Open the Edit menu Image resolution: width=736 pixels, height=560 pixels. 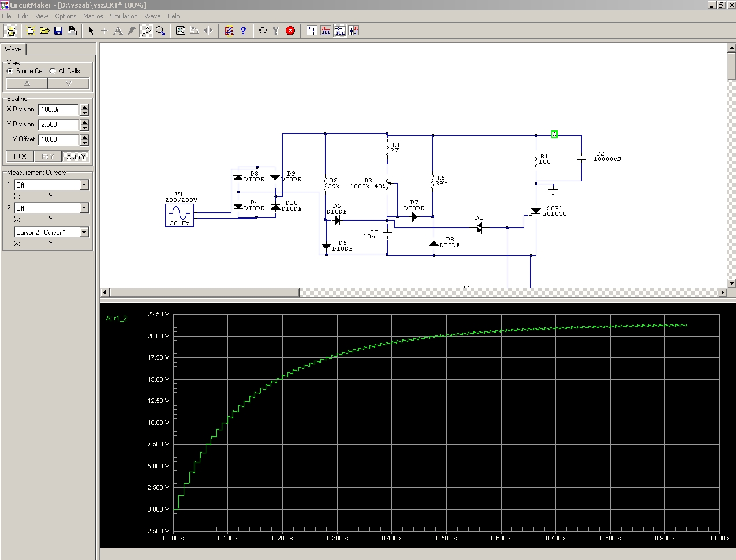click(x=23, y=16)
